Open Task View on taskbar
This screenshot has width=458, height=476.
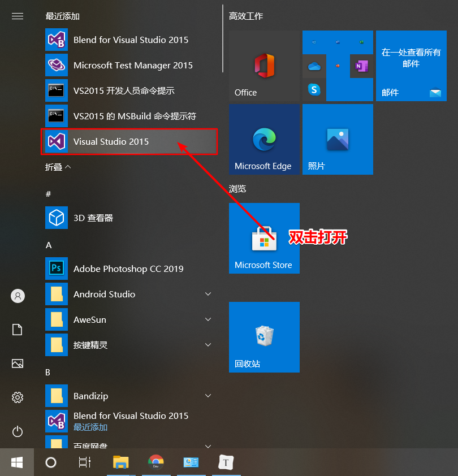[85, 462]
